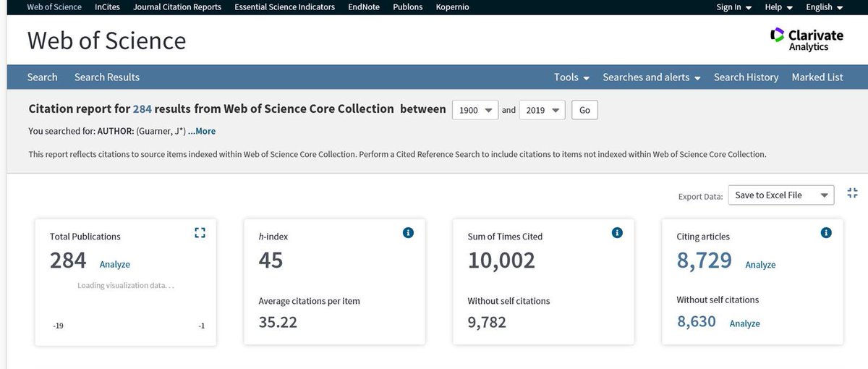Collapse the summary panel with the shrink icon
This screenshot has height=369, width=868.
tap(852, 193)
